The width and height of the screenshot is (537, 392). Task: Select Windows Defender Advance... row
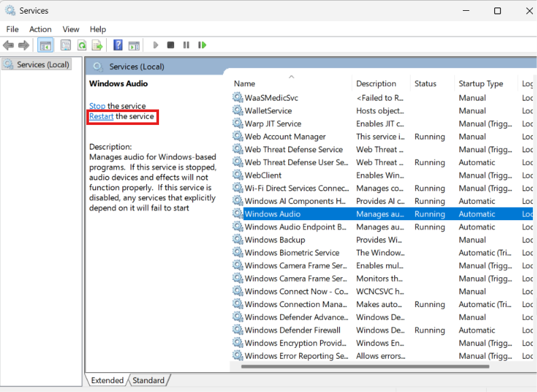[382, 317]
